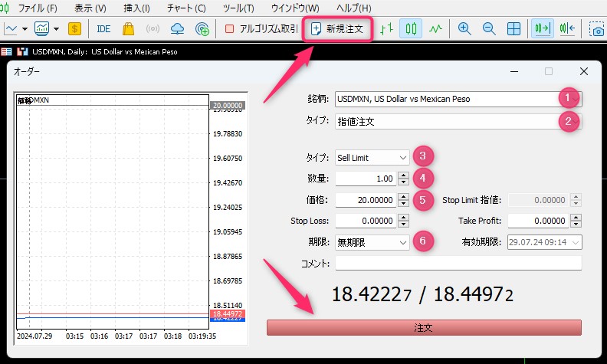The height and width of the screenshot is (364, 607).
Task: Toggle chart auto-scroll to end icon
Action: point(543,28)
